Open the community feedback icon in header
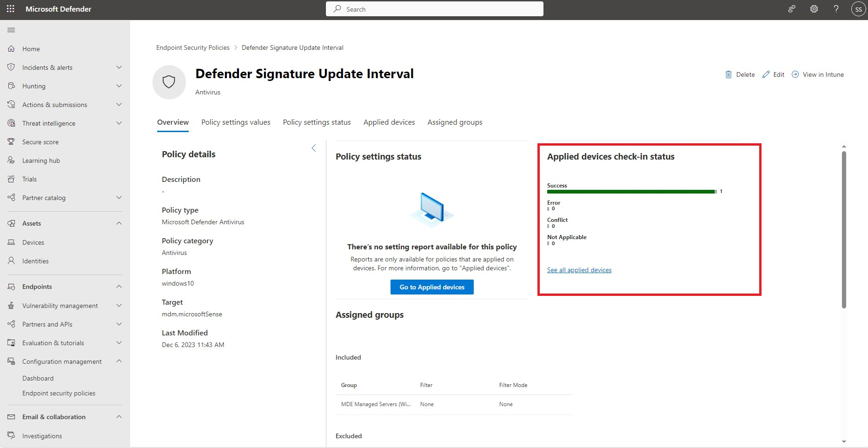Image resolution: width=868 pixels, height=448 pixels. pos(792,9)
